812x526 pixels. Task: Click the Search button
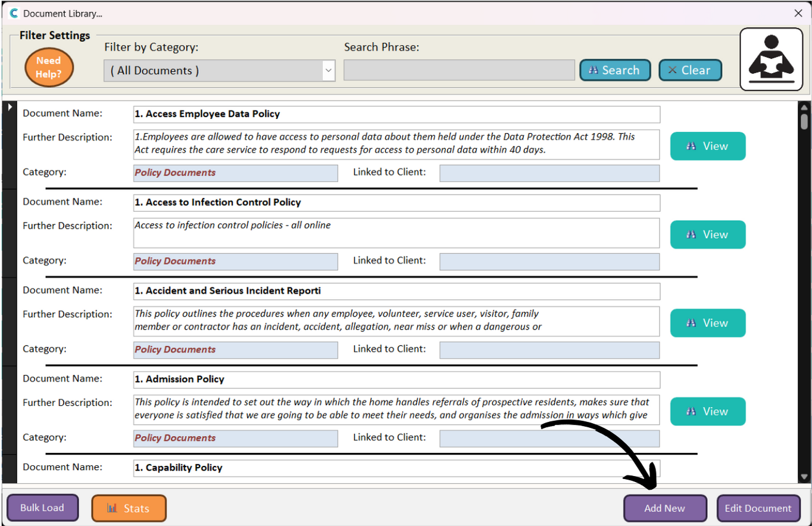(615, 70)
